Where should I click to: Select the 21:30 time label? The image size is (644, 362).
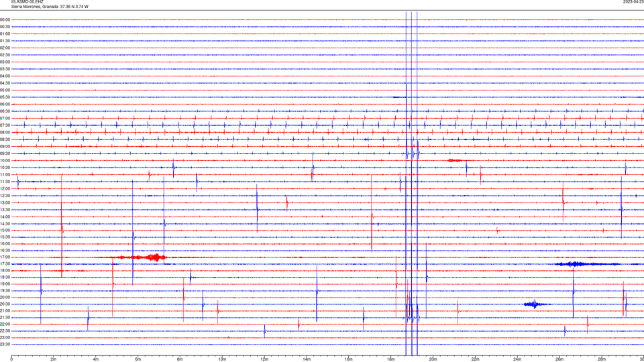pyautogui.click(x=5, y=317)
